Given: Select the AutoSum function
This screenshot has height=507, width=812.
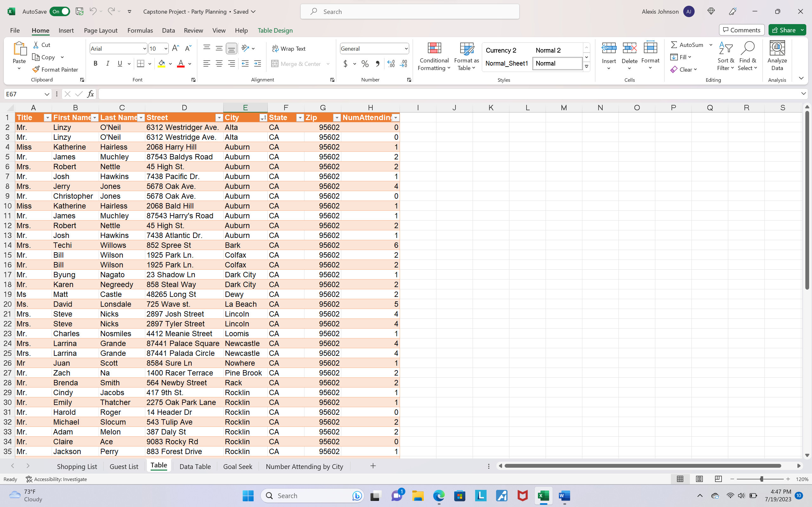Looking at the screenshot, I should tap(688, 45).
